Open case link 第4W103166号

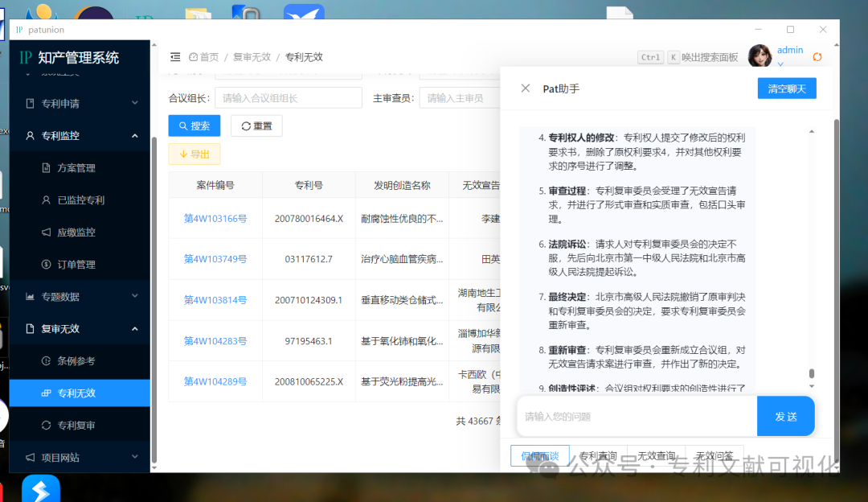tap(215, 219)
